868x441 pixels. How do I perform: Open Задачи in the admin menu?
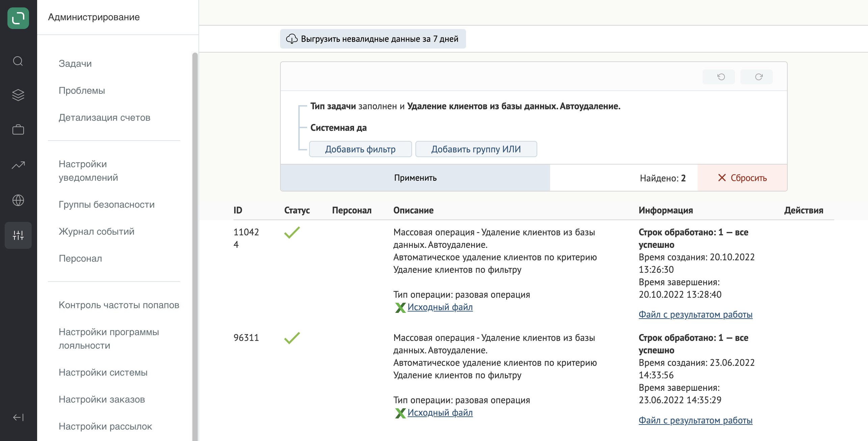(x=75, y=63)
